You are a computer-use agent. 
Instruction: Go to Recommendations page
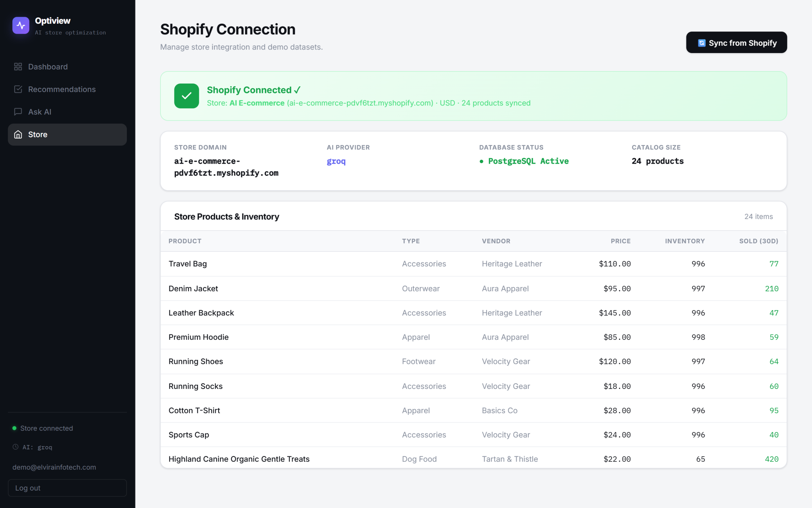(x=67, y=89)
